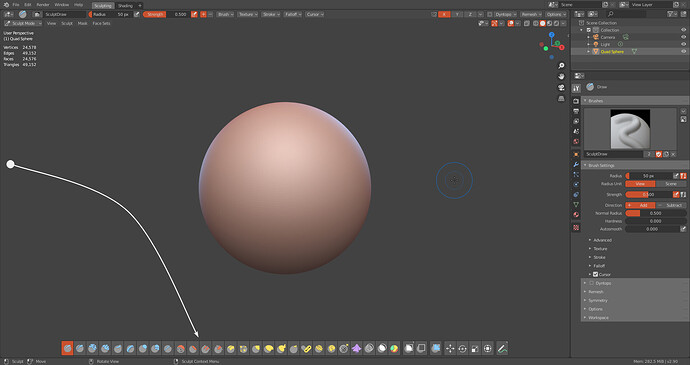
Task: Open the Material properties tab icon
Action: [x=576, y=214]
